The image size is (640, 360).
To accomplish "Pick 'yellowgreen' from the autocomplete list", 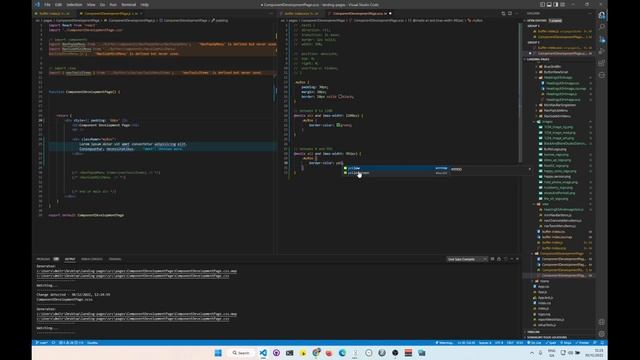I will pyautogui.click(x=396, y=173).
